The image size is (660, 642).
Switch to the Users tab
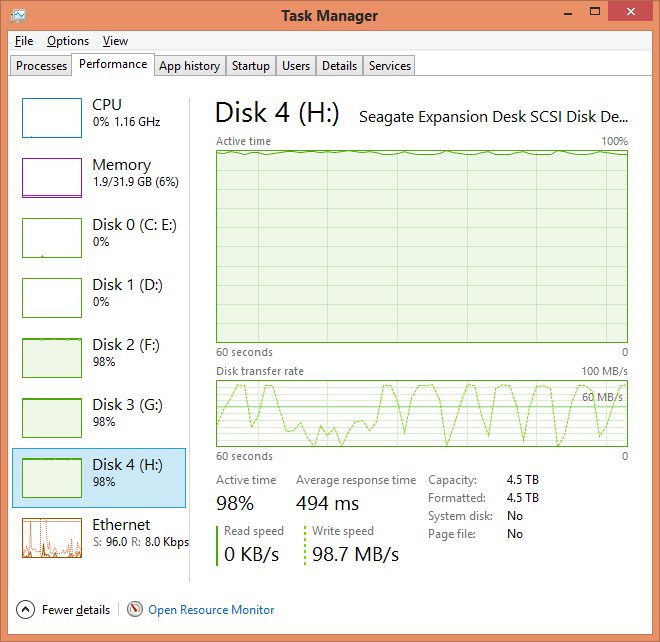coord(296,66)
